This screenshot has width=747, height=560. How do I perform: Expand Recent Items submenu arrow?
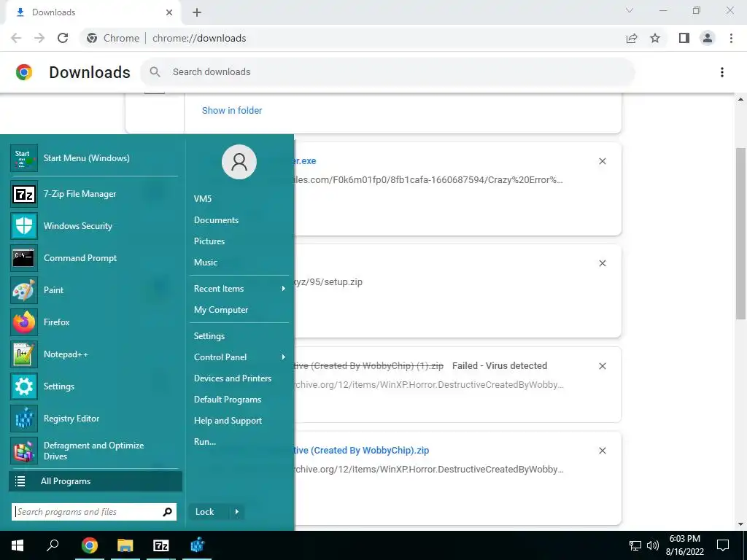[x=284, y=289]
